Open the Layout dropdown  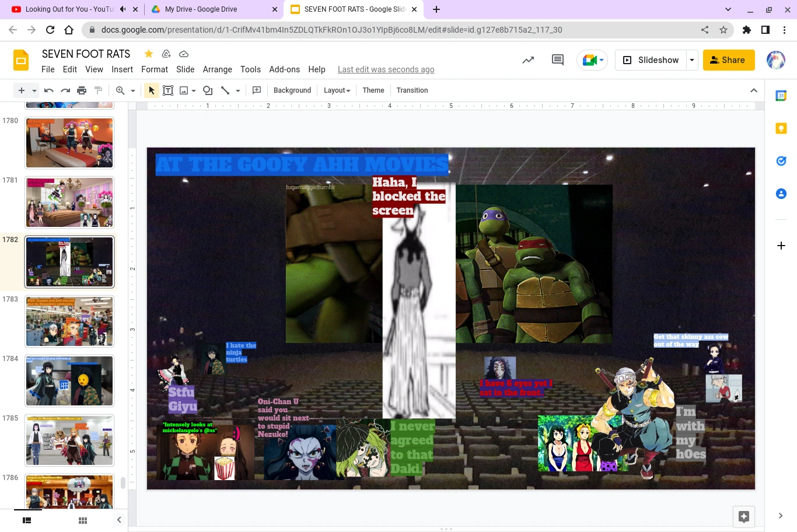pyautogui.click(x=337, y=90)
